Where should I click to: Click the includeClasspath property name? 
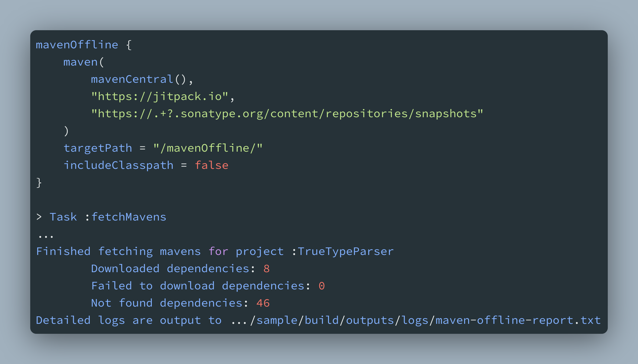(118, 165)
